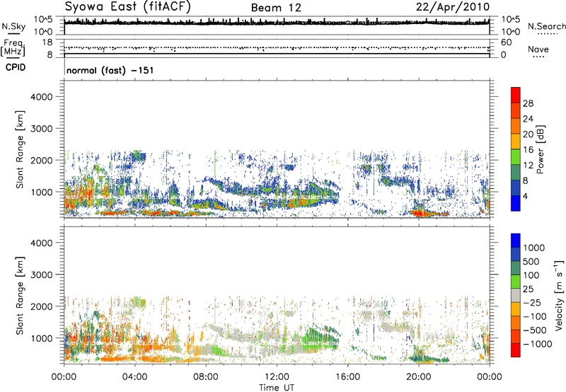Click '3000' on velocity panel range axis
Image resolution: width=566 pixels, height=392 pixels.
coord(41,275)
